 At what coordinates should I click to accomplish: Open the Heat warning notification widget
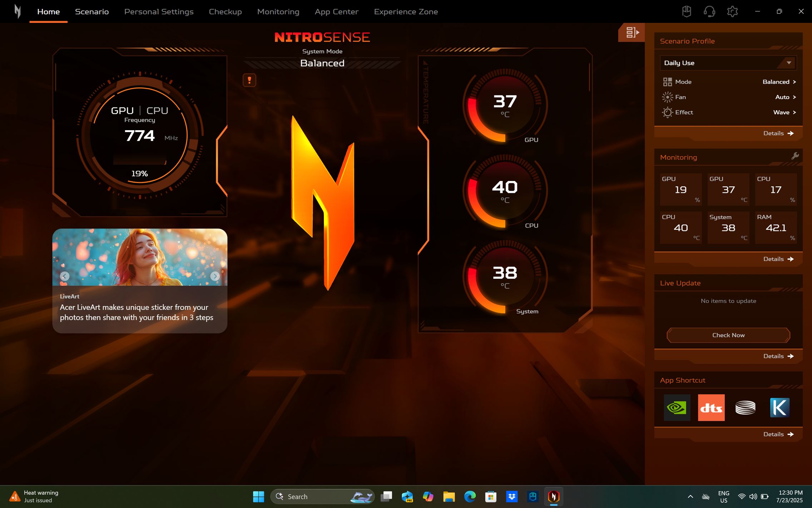[x=34, y=497]
